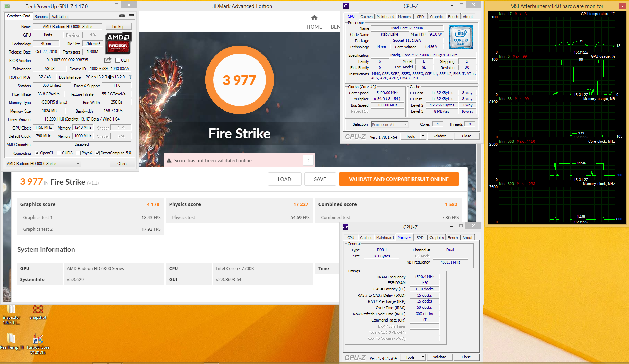
Task: Click the Intel Core i7 logo in CPU-Z
Action: [x=461, y=37]
